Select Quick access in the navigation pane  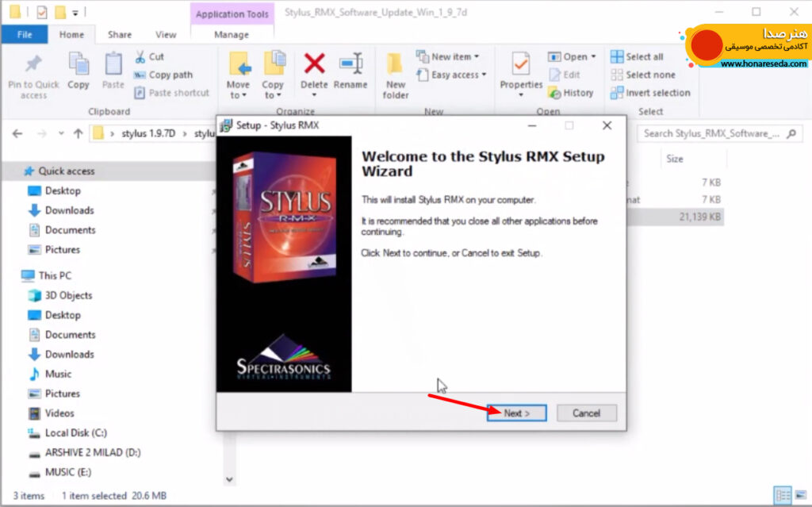pos(67,171)
